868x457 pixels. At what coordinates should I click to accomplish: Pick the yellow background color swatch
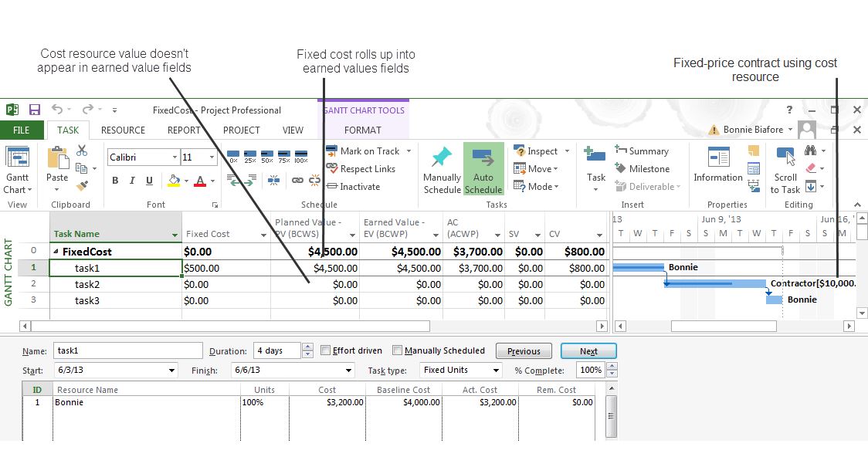point(174,181)
